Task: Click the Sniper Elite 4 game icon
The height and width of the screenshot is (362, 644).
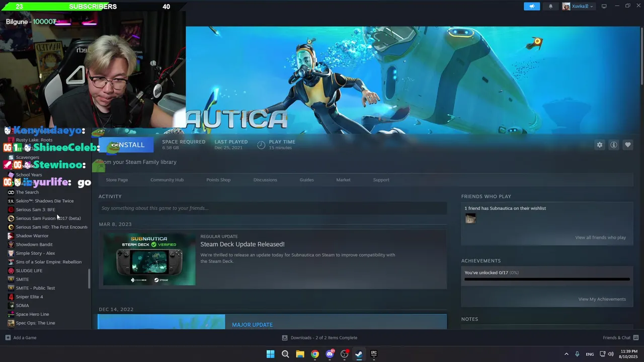Action: click(11, 297)
